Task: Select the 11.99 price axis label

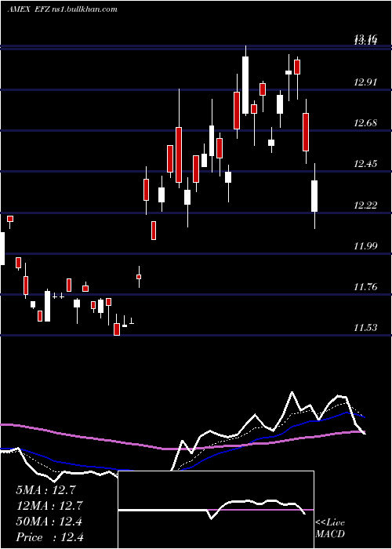Action: (x=365, y=245)
